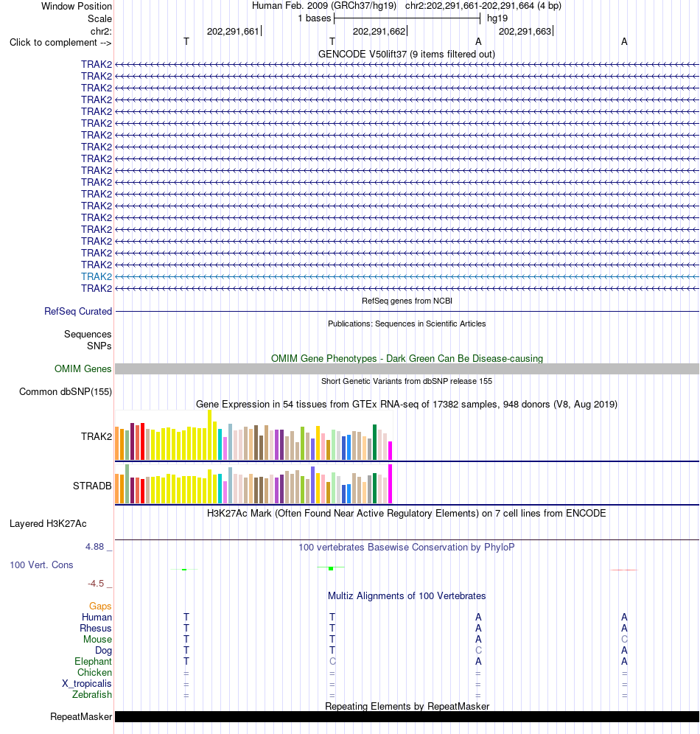The height and width of the screenshot is (734, 700).
Task: Click the mismatched C base in Mouse row
Action: click(x=624, y=640)
